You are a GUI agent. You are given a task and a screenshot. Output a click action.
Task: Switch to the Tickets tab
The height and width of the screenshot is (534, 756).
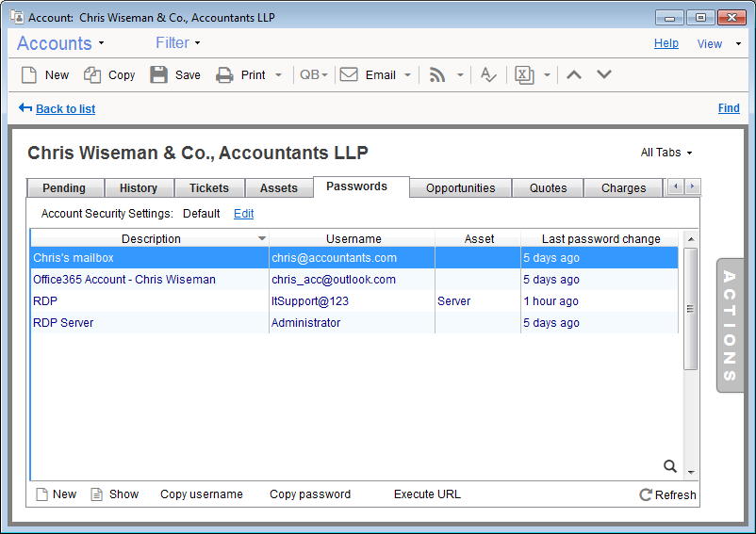[x=208, y=187]
